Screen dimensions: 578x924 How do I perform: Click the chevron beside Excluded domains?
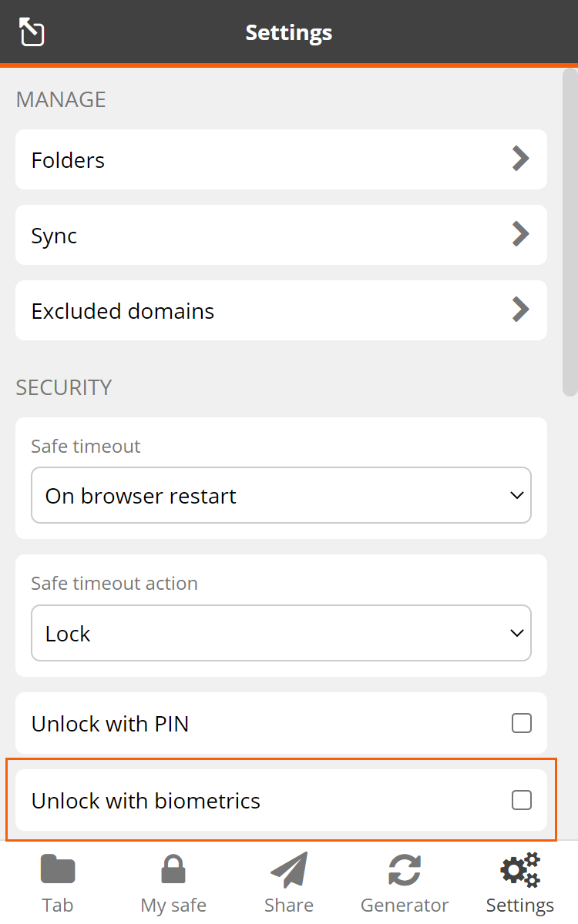point(520,310)
